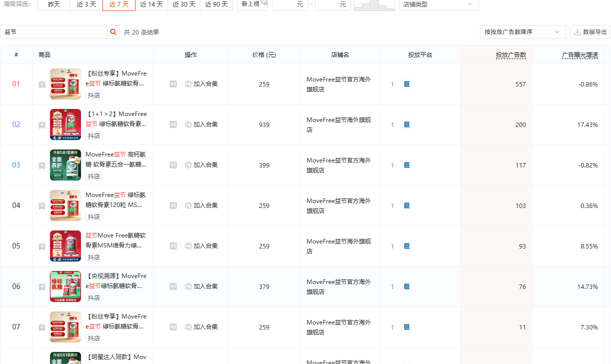Click the search box containing 益节
Viewport: 611px width, 364px height.
(x=53, y=32)
